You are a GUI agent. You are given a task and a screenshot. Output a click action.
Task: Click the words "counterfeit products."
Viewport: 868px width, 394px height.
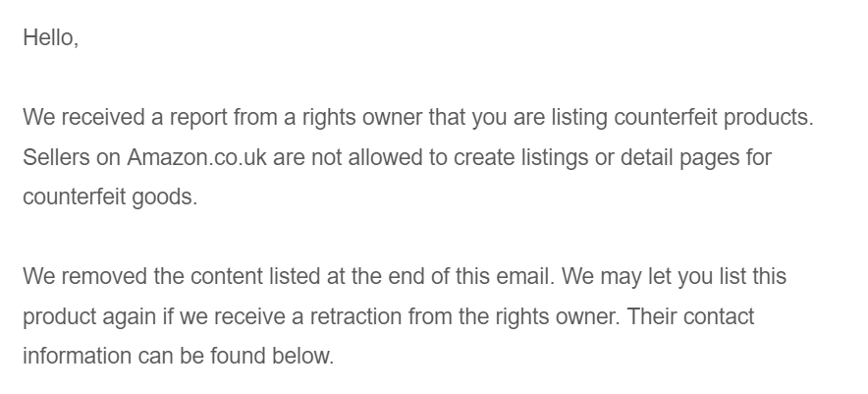click(714, 118)
